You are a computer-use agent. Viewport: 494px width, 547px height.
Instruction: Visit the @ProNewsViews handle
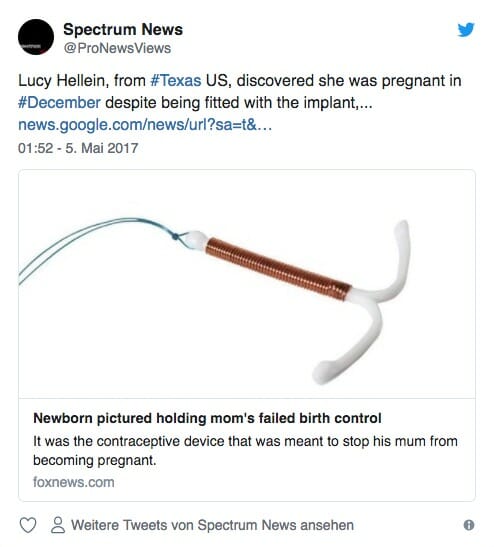click(117, 48)
